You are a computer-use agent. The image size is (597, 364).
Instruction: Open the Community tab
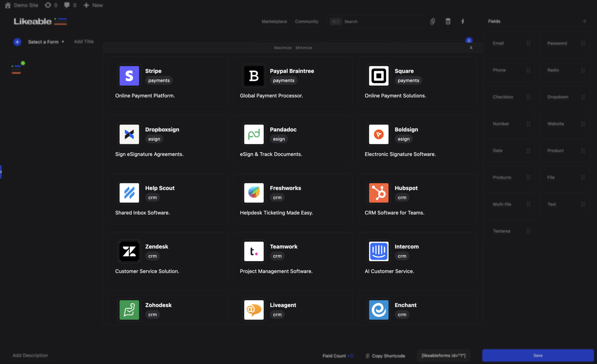coord(306,22)
